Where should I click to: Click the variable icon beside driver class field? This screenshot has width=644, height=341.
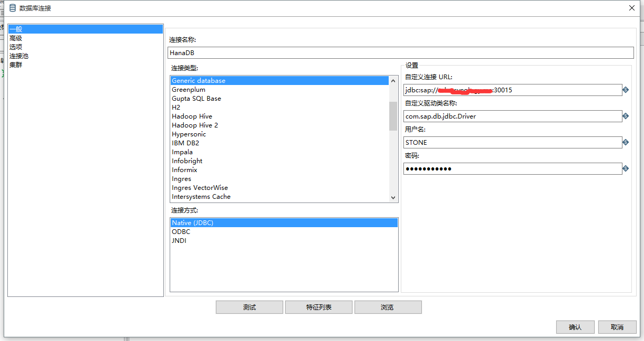pos(626,116)
